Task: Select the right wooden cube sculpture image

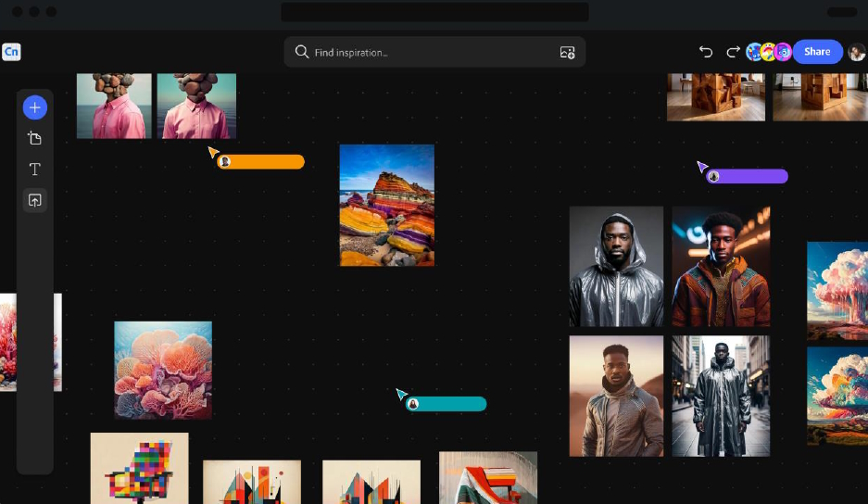Action: pos(821,97)
